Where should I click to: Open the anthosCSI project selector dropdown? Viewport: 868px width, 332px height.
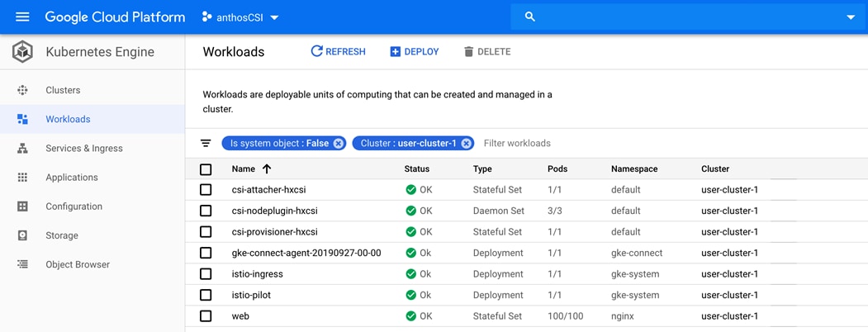click(x=240, y=17)
